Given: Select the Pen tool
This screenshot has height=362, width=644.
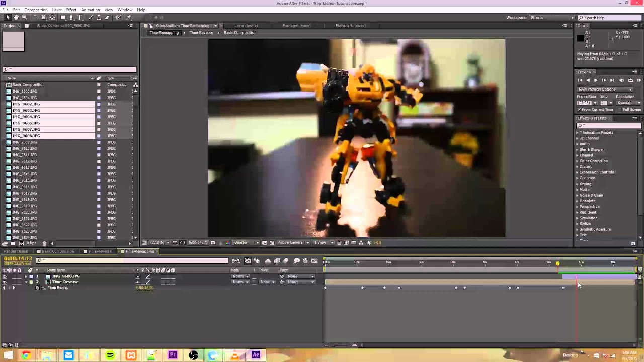Looking at the screenshot, I should (71, 17).
